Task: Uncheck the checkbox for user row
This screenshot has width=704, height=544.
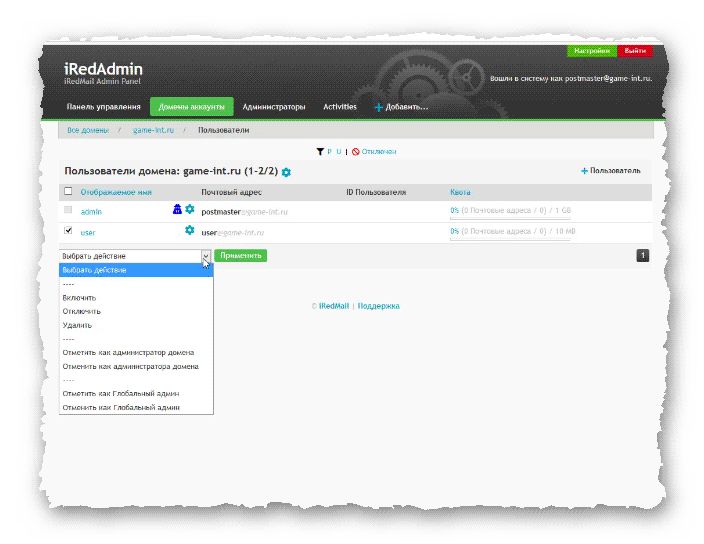Action: 68,230
